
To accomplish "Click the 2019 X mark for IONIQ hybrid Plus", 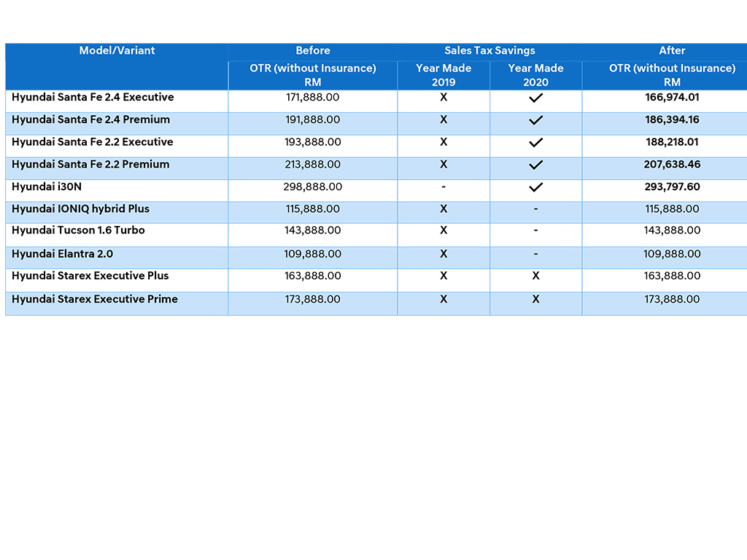I will (x=444, y=209).
